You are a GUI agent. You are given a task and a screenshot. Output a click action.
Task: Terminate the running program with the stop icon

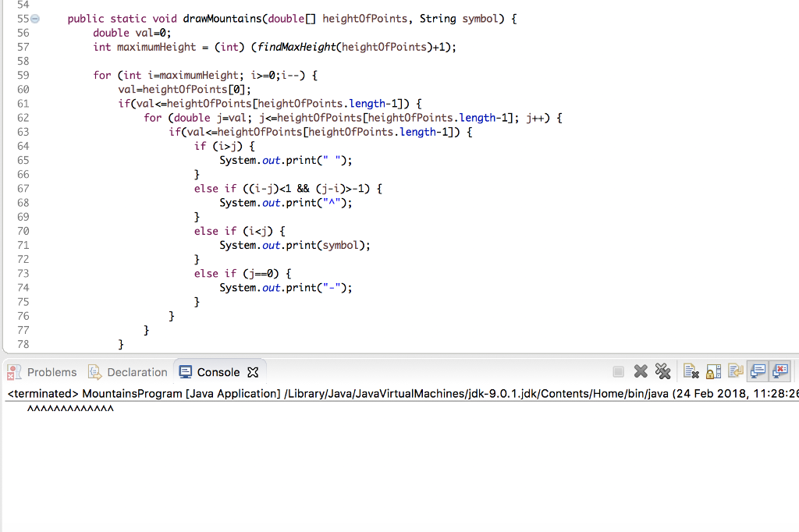[x=619, y=372]
